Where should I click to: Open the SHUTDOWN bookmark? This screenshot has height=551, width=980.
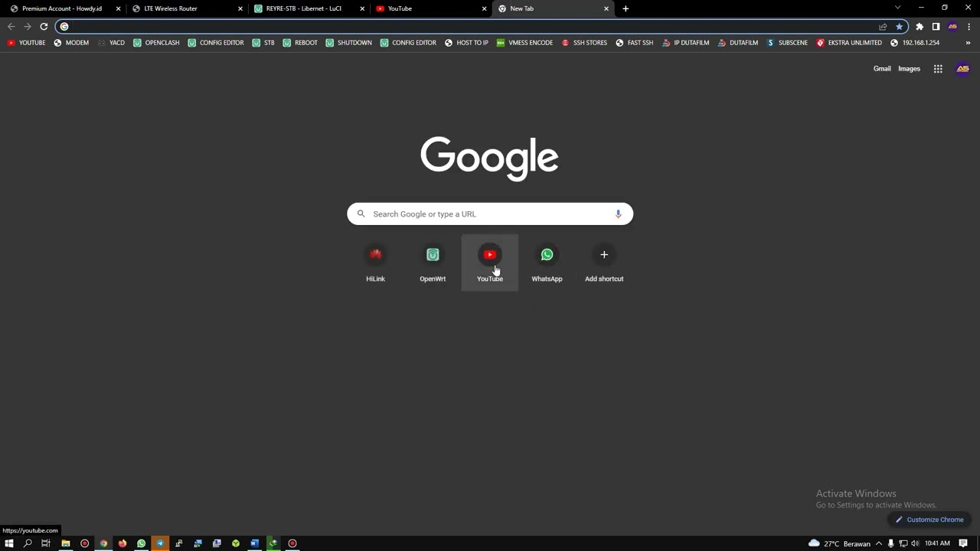tap(348, 43)
